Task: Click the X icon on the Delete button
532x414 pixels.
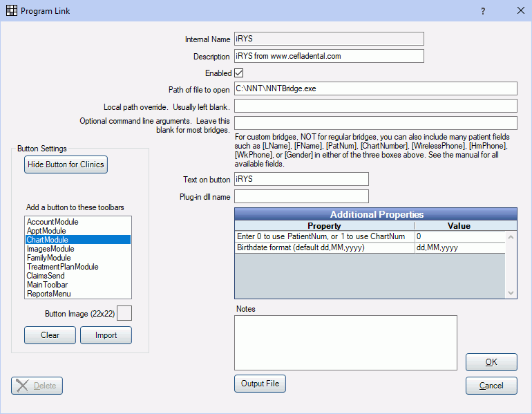Action: 22,386
